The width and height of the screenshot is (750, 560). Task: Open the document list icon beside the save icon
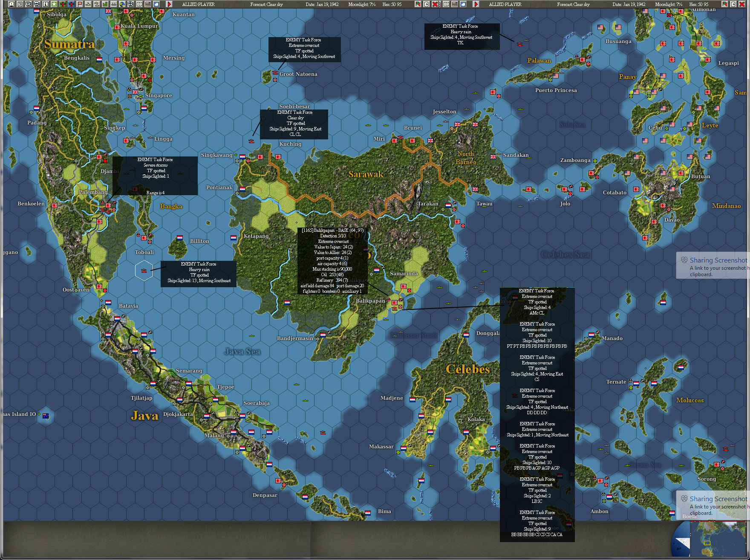click(20, 4)
